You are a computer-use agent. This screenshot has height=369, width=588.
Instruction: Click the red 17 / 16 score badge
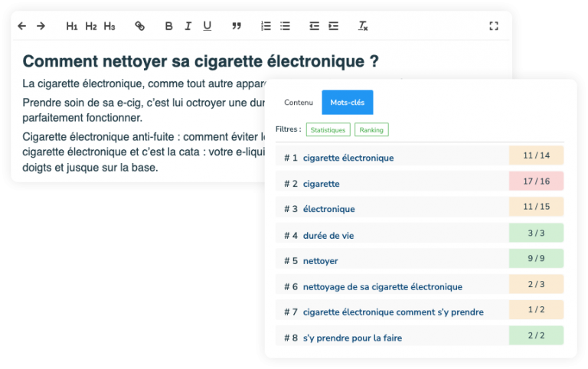coord(536,181)
